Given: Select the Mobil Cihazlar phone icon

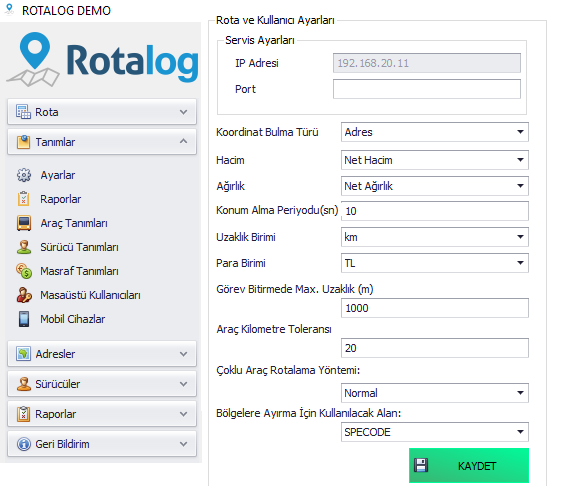Looking at the screenshot, I should click(x=24, y=319).
